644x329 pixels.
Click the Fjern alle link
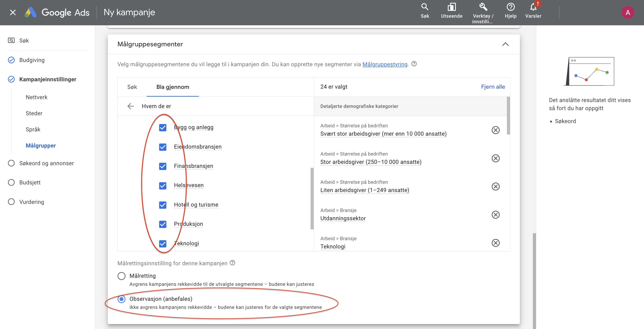(x=493, y=87)
